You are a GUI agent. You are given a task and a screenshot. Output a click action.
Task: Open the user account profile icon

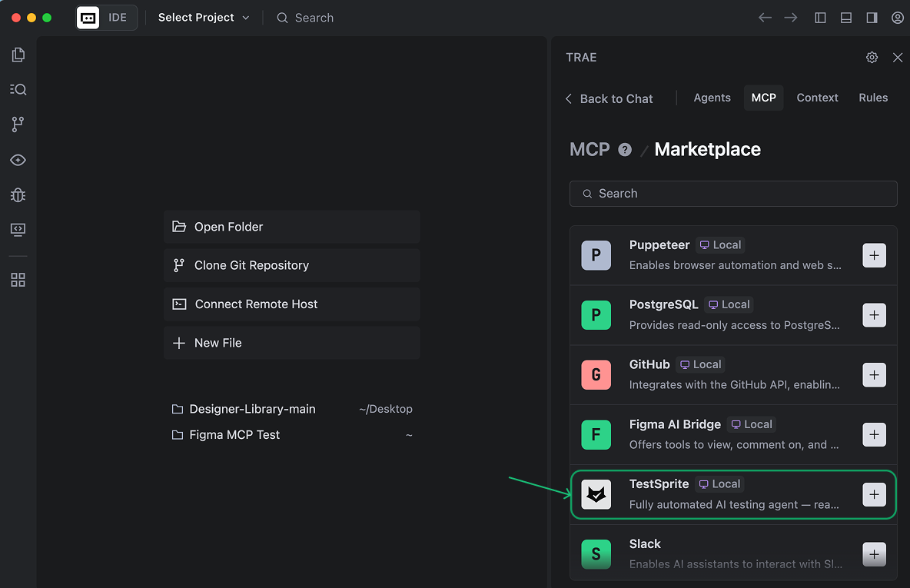[898, 18]
